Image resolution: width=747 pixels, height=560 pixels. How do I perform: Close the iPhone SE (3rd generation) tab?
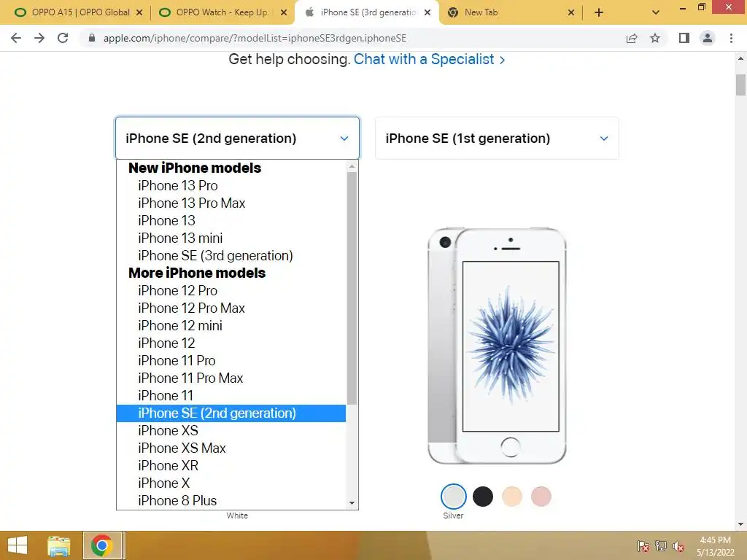427,12
